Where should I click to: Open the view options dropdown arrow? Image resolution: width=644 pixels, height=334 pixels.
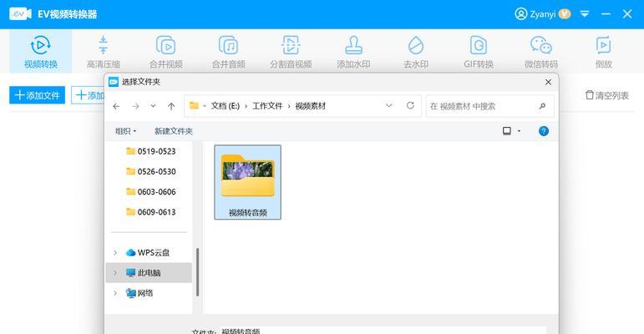[520, 131]
